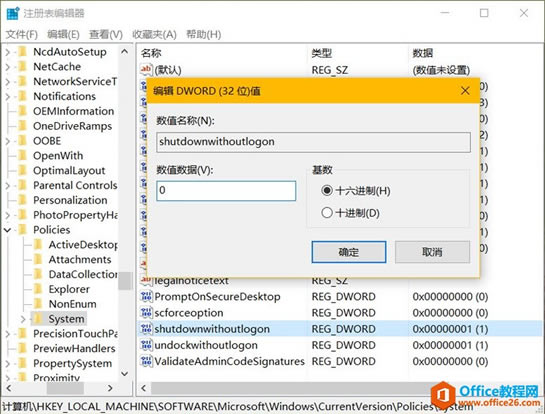Screen dimensions: 545x414
Task: Select the Policies folder icon
Action: click(23, 229)
